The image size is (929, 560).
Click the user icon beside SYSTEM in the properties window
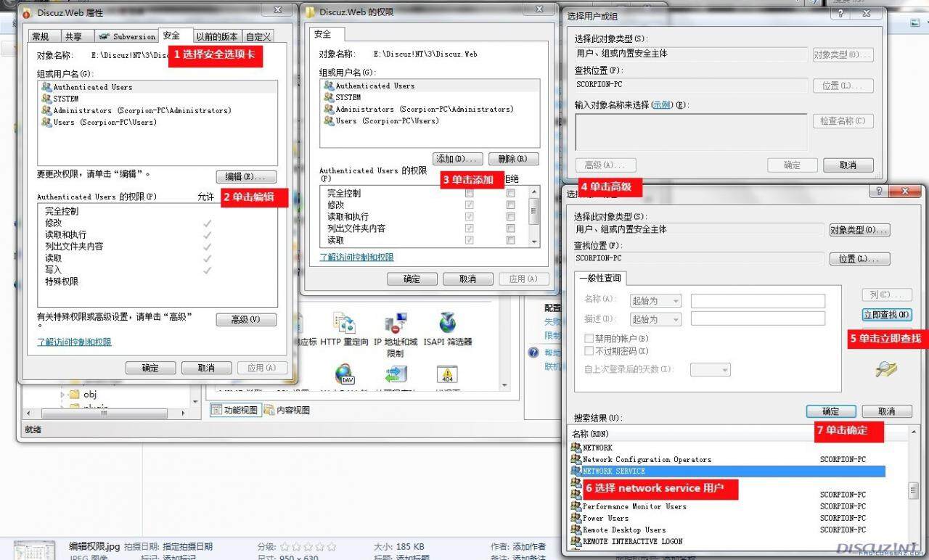46,99
